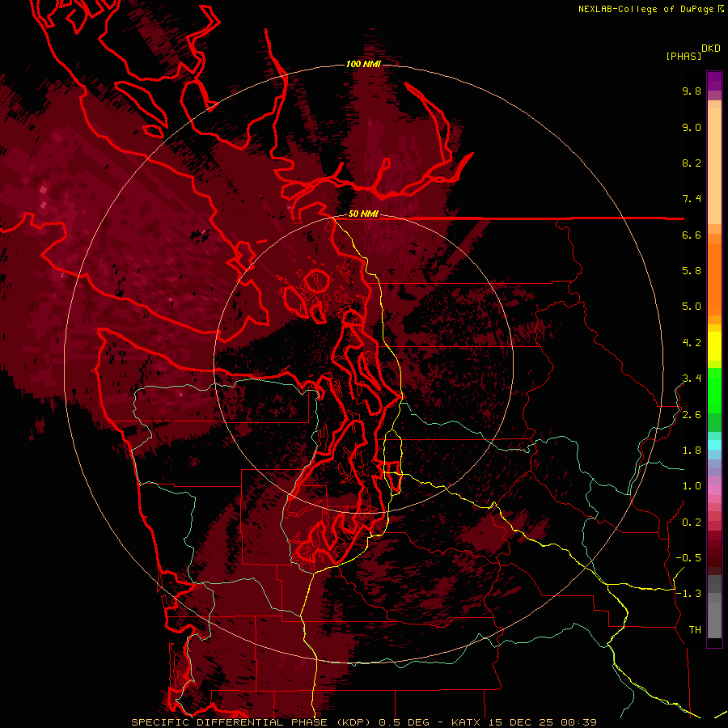Click the 1.0 color scale value

click(692, 486)
